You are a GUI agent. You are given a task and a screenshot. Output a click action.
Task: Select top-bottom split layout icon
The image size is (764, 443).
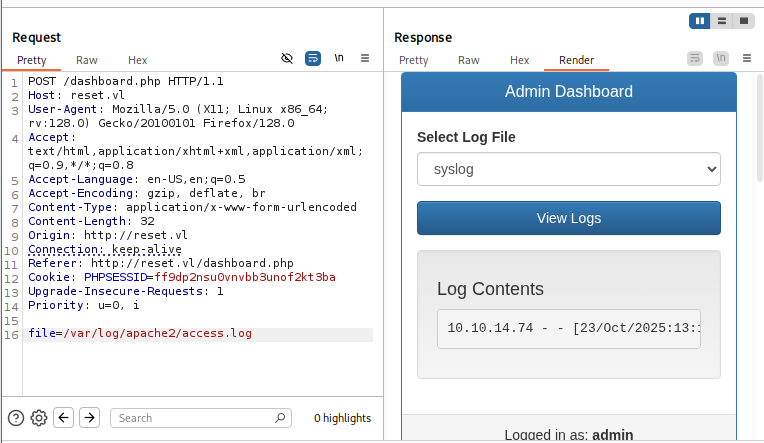pos(722,21)
